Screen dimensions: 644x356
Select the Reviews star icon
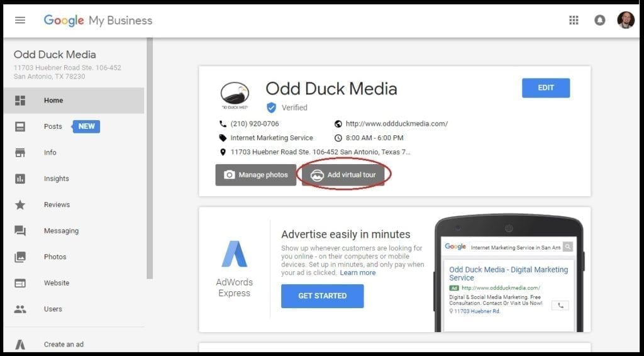19,204
